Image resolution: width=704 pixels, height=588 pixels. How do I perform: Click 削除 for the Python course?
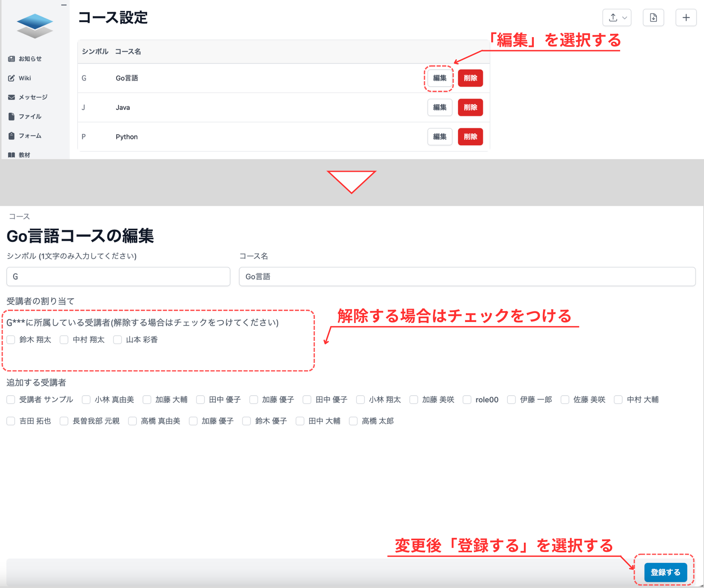471,136
